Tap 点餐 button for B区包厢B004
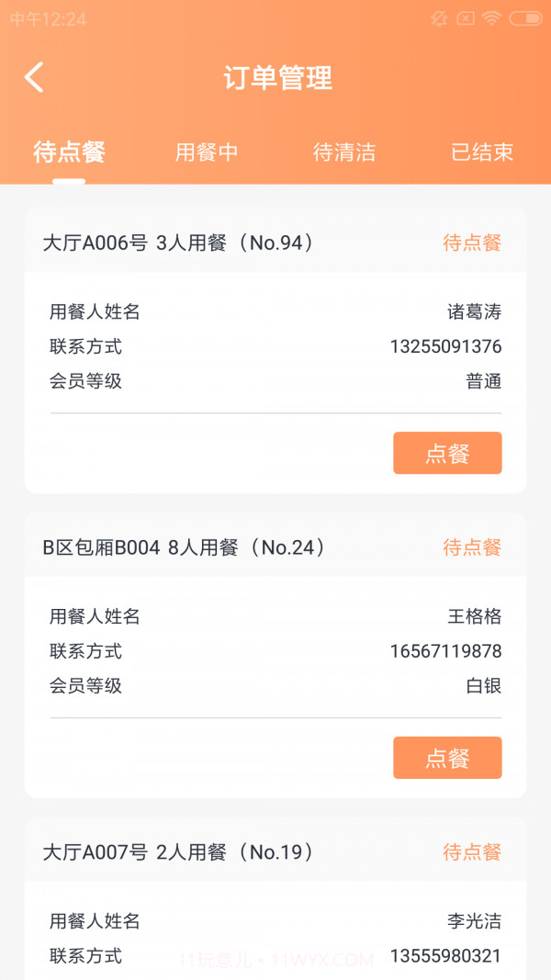The height and width of the screenshot is (980, 551). (x=447, y=758)
